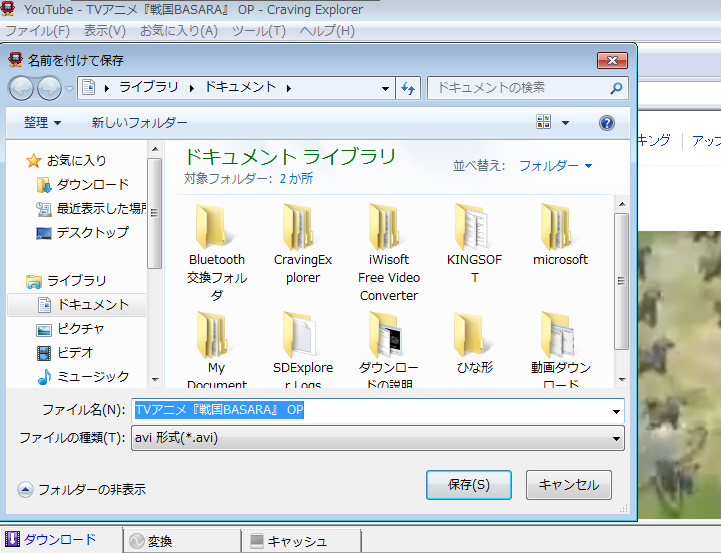The width and height of the screenshot is (721, 553).
Task: Click the ファイル名 input field
Action: [378, 410]
